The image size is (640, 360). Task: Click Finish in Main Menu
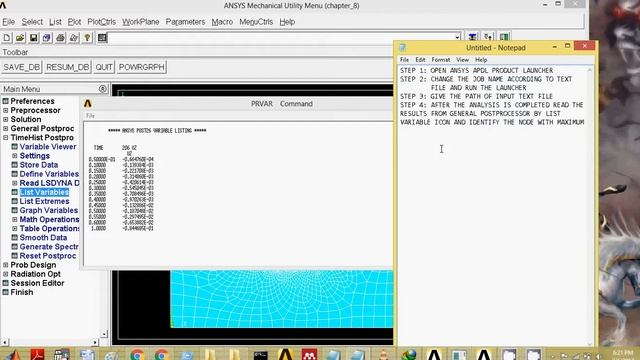click(22, 292)
